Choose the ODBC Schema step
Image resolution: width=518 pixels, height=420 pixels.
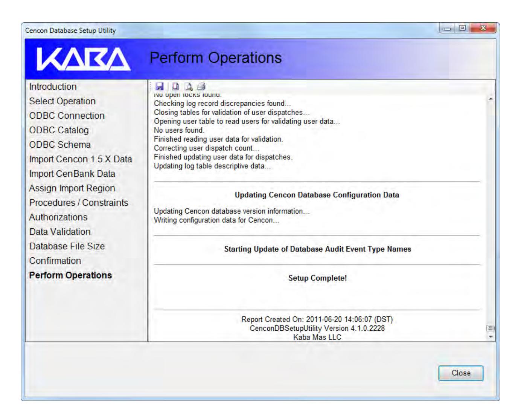coord(60,145)
